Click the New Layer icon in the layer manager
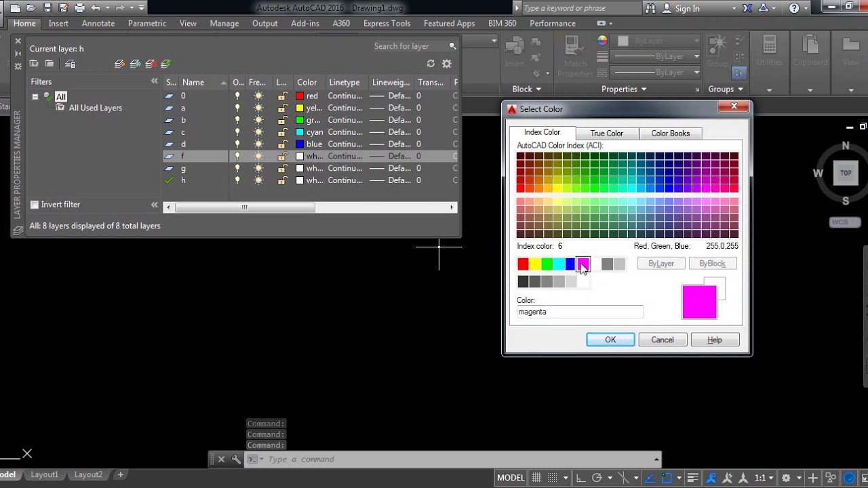Viewport: 868px width, 488px height. [120, 64]
